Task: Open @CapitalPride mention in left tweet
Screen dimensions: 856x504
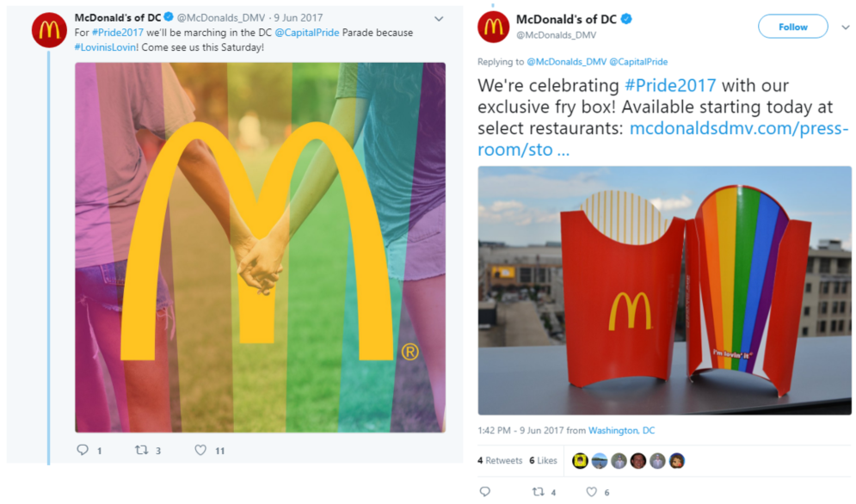Action: click(x=307, y=33)
